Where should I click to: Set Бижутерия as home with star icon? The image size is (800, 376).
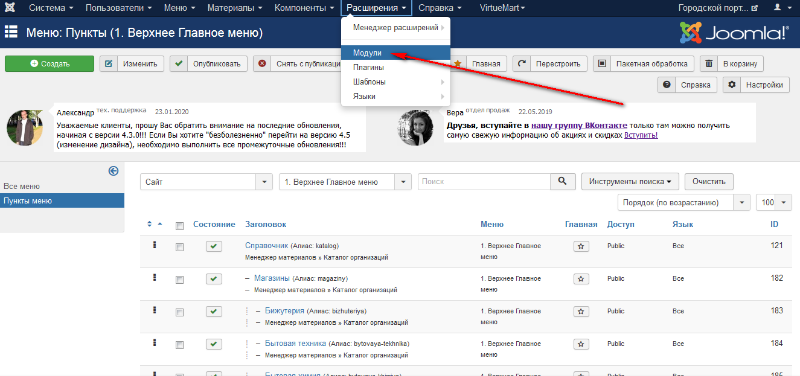point(581,311)
